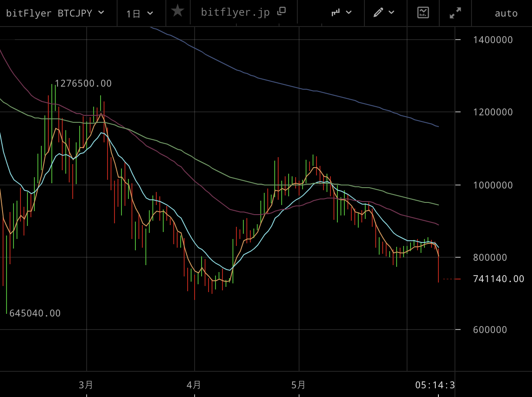Click the current price 741140.00 label
532x397 pixels.
click(x=498, y=279)
